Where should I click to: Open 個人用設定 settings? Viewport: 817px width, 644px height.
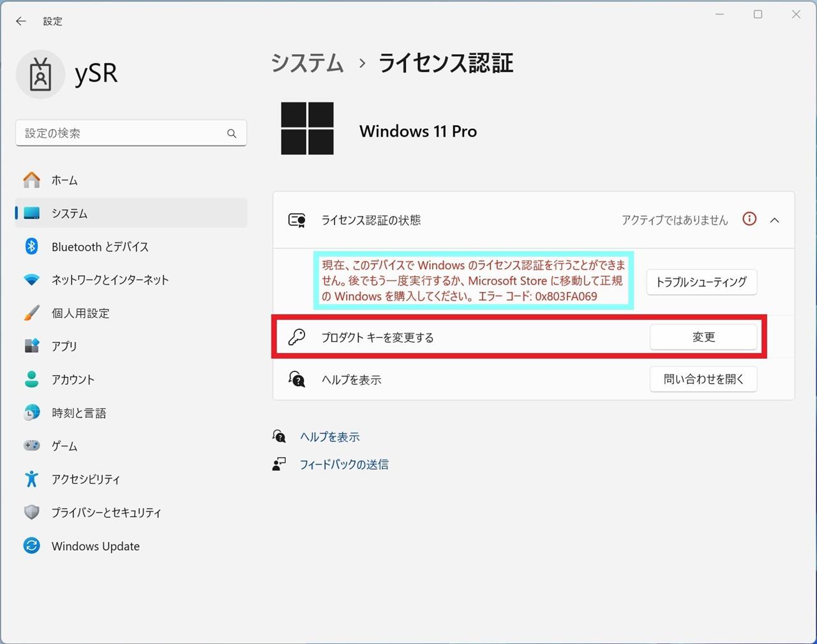click(x=131, y=313)
